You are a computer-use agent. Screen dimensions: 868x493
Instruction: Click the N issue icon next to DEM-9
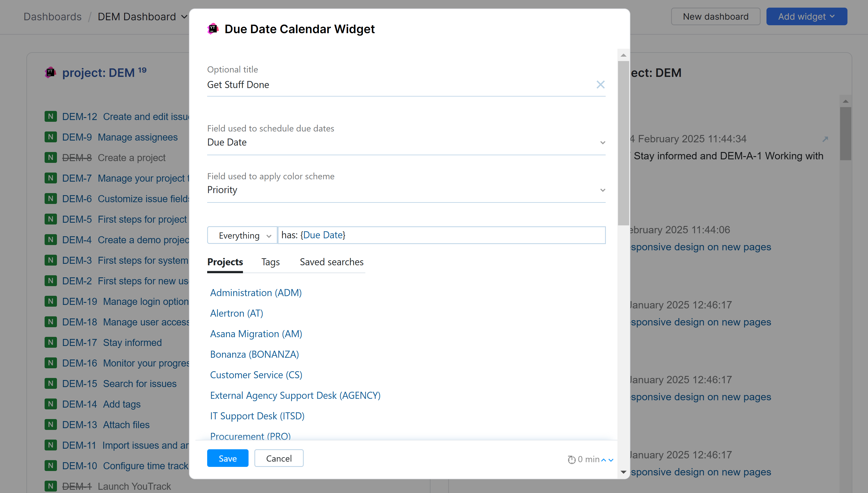point(50,137)
